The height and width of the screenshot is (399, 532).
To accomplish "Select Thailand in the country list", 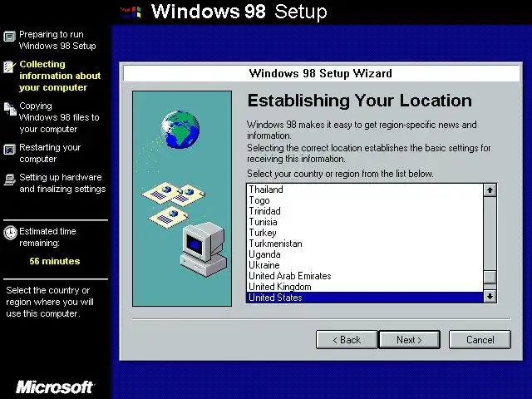I will 365,190.
